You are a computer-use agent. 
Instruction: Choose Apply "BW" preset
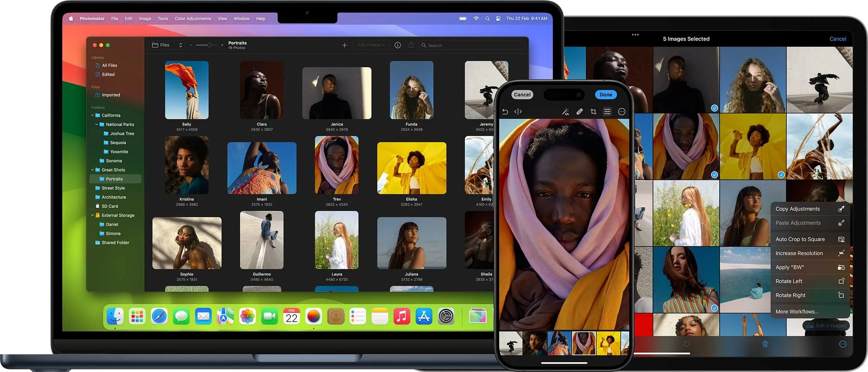[x=810, y=267]
